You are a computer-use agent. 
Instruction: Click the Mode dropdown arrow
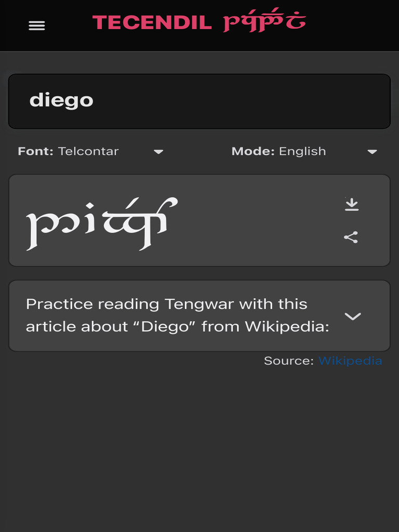point(372,152)
